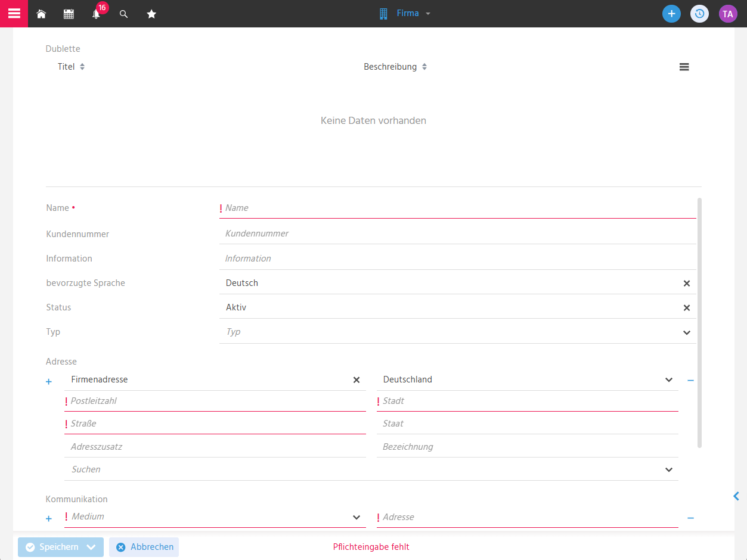Remove the Kommunikation entry with minus
This screenshot has height=560, width=747.
click(690, 518)
